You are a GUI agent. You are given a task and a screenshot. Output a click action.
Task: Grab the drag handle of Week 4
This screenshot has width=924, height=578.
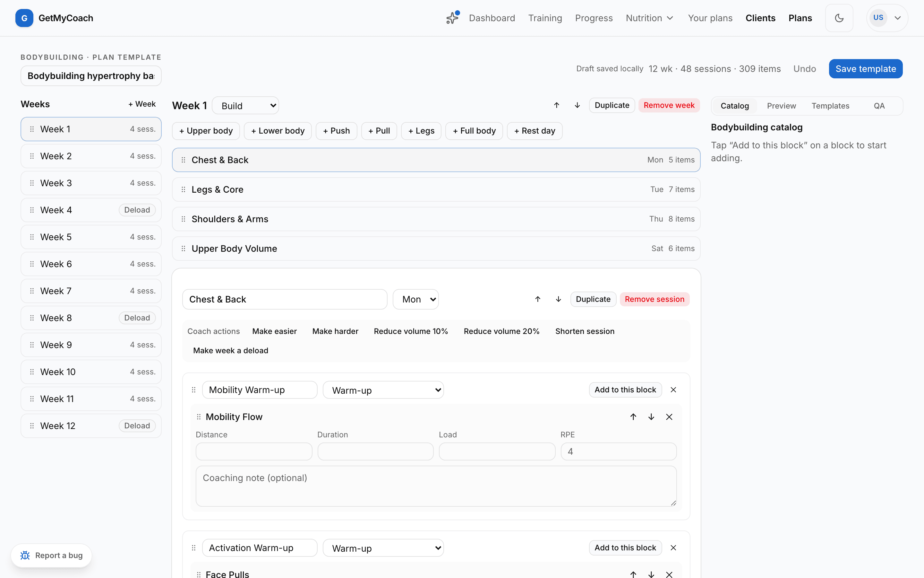32,210
